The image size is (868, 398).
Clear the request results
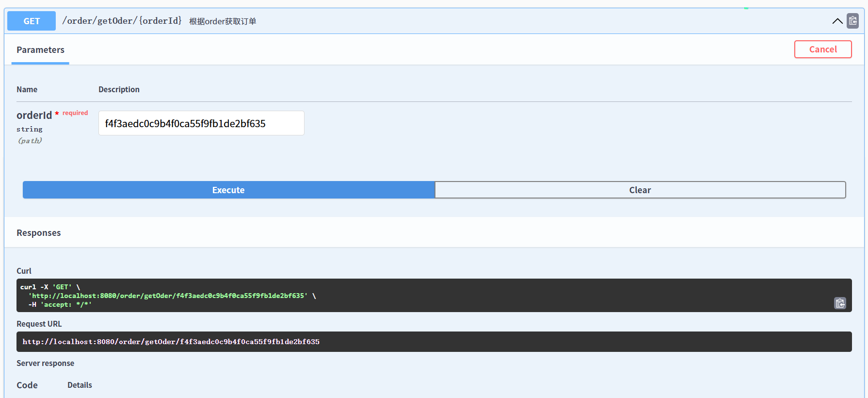640,190
